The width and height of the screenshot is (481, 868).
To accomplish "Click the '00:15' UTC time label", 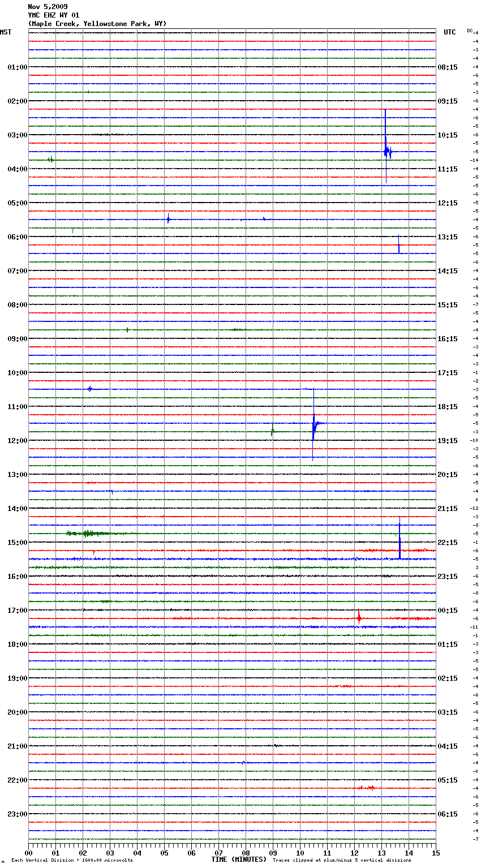I will 448,611.
